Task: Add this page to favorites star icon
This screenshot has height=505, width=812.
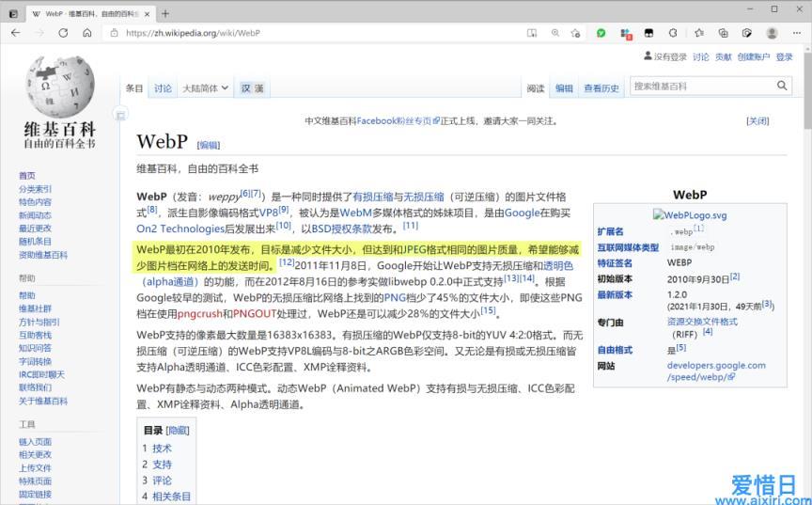Action: pyautogui.click(x=575, y=33)
